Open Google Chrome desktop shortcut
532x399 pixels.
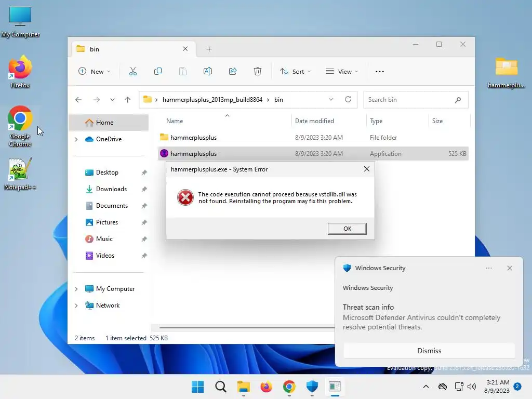click(20, 126)
